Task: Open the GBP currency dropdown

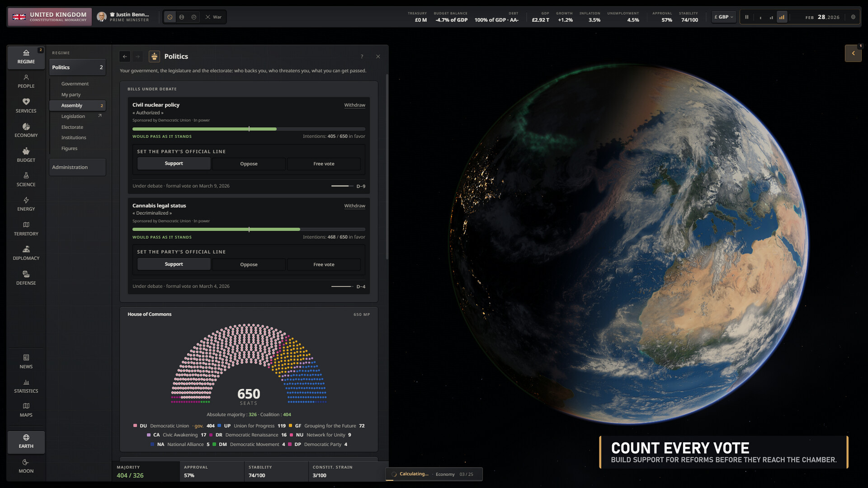Action: pyautogui.click(x=723, y=17)
